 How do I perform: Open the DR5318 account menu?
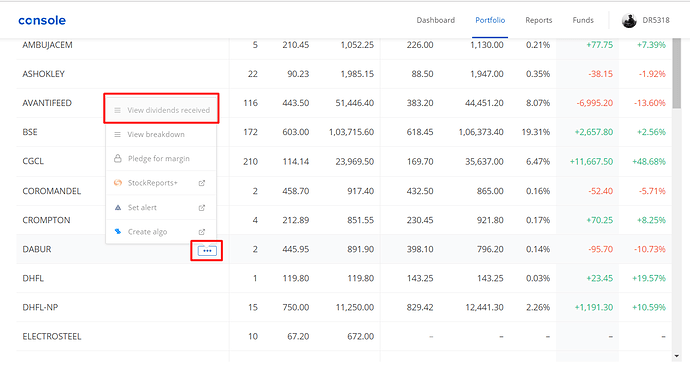[656, 20]
